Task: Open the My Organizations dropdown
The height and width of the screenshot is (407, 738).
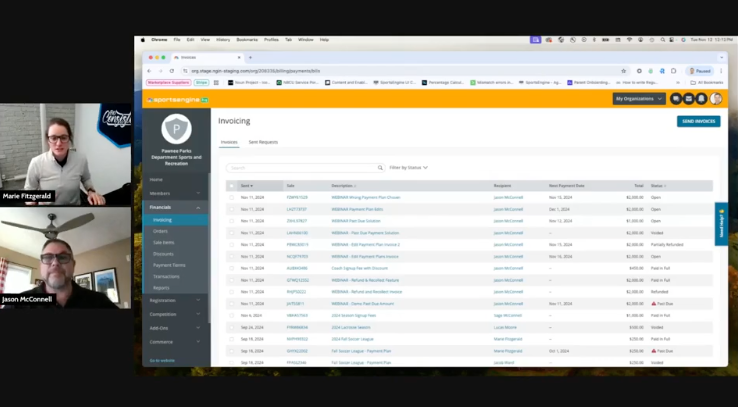Action: click(639, 99)
